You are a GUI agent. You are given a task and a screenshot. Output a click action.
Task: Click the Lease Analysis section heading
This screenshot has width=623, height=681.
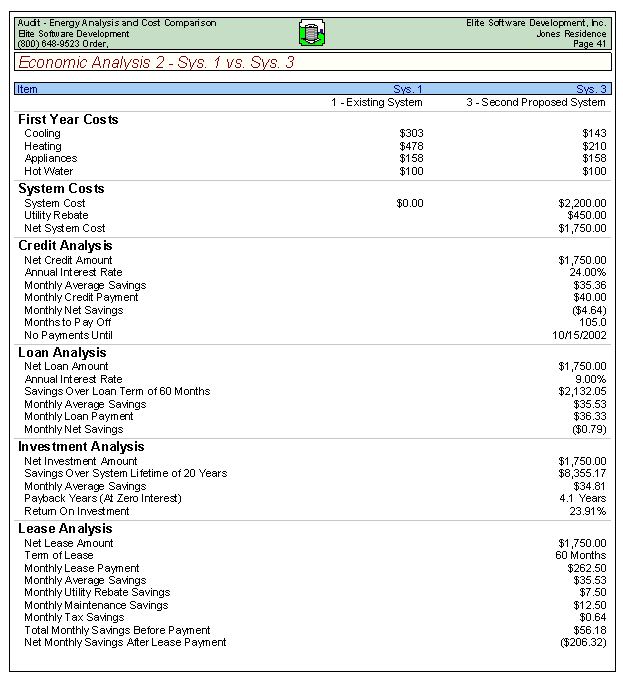65,529
